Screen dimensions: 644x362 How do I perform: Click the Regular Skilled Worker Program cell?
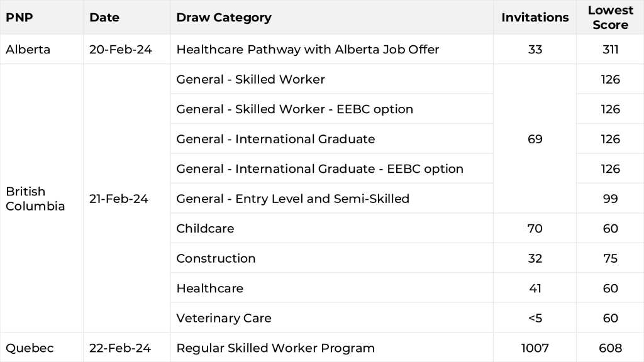click(275, 348)
